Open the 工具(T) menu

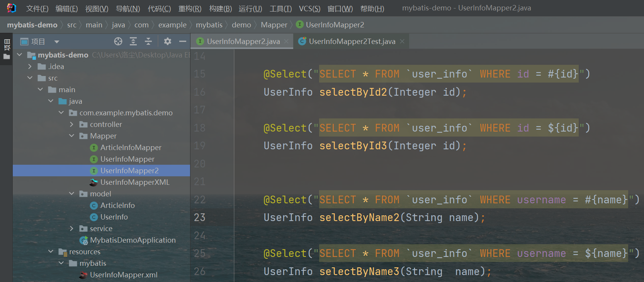280,8
